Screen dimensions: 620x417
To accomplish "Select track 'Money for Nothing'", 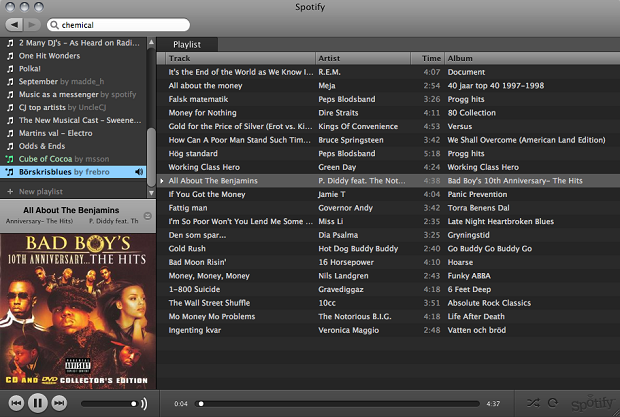I will [202, 113].
